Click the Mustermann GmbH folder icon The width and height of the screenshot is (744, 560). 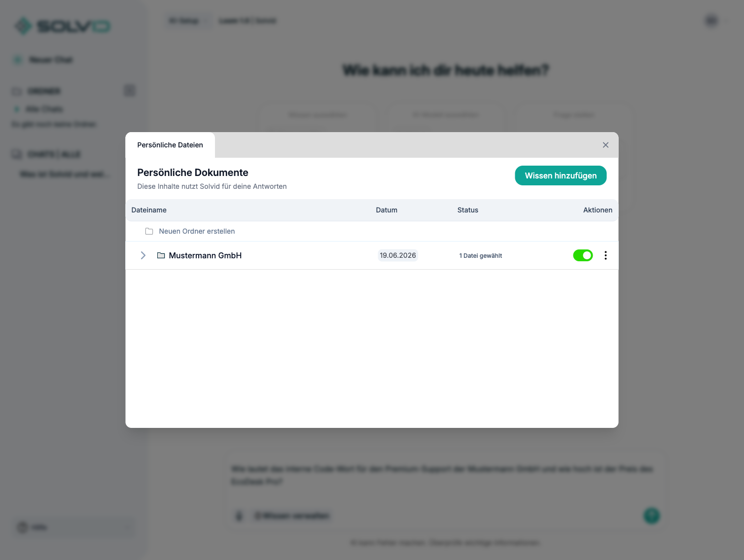[x=161, y=255]
